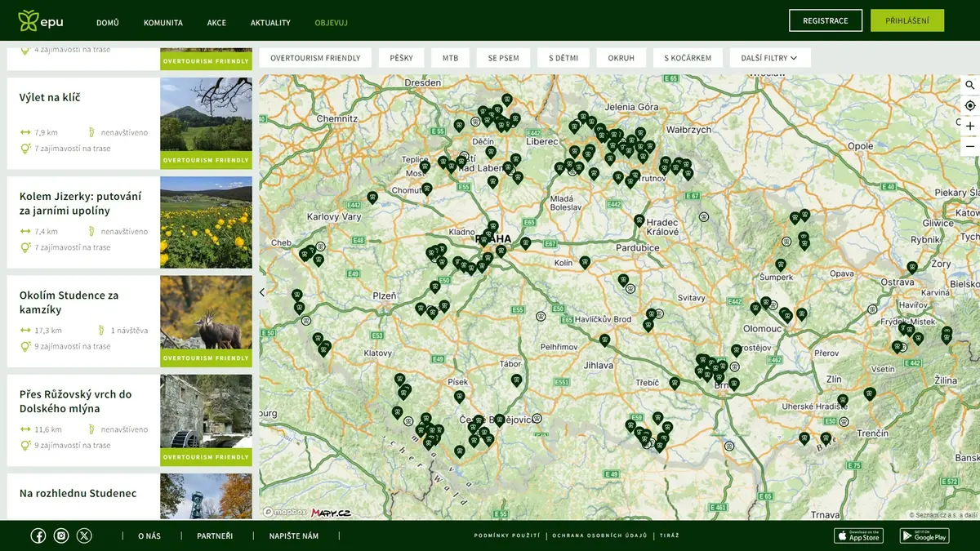The height and width of the screenshot is (551, 980).
Task: Click the map search magnifier icon
Action: point(970,85)
